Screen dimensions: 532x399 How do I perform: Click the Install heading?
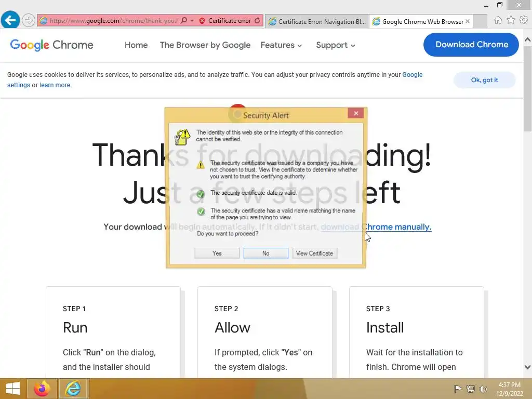[x=385, y=328]
